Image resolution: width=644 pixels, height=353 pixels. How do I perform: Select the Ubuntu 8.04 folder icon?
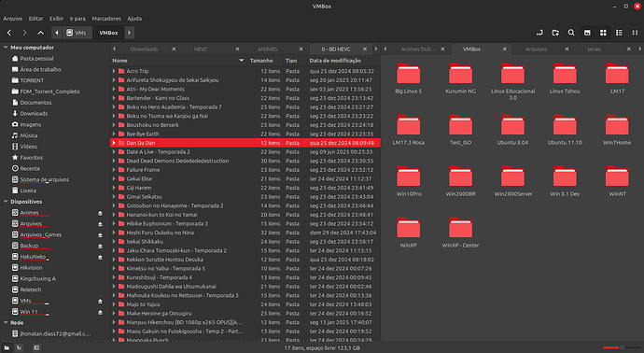512,125
